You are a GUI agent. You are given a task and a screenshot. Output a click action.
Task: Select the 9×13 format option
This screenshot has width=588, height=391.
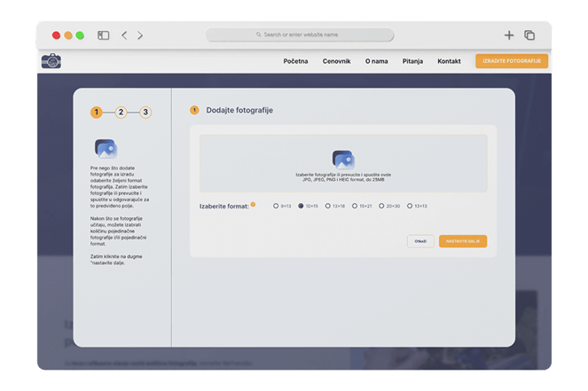pos(276,206)
